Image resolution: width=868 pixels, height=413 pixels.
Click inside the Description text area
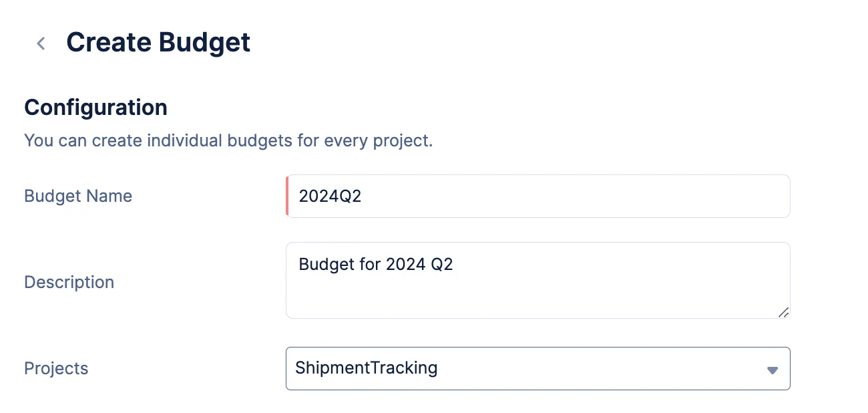click(x=538, y=281)
